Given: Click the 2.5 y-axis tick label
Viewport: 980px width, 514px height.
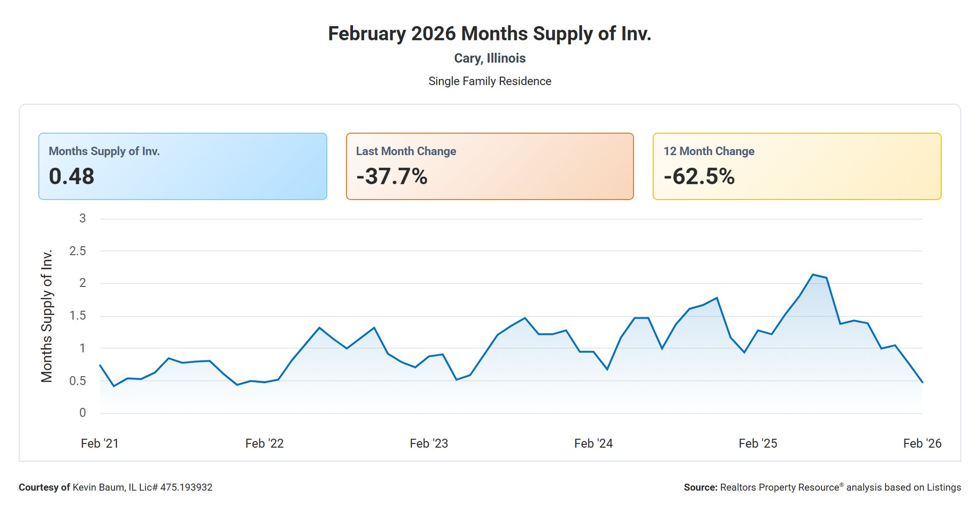Looking at the screenshot, I should [x=78, y=251].
